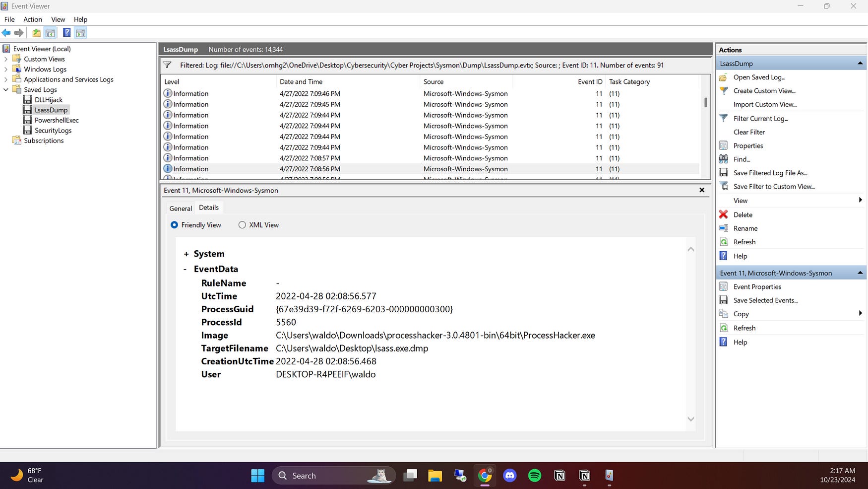Viewport: 868px width, 489px height.
Task: Click the red Delete X icon
Action: point(724,214)
